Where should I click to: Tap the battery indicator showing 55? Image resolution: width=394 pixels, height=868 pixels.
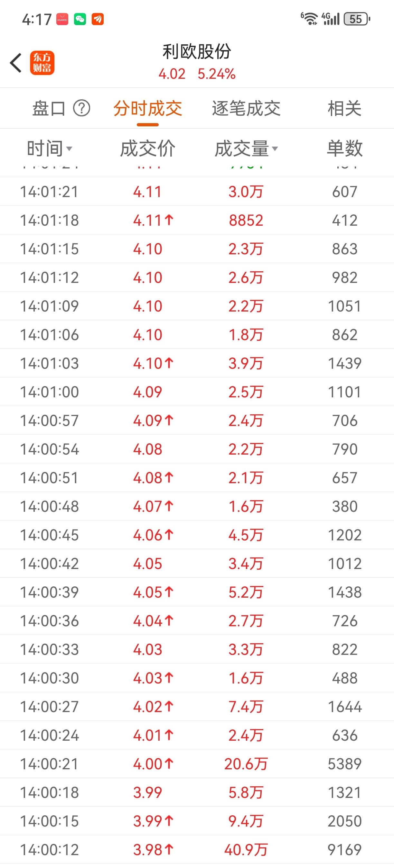[357, 19]
